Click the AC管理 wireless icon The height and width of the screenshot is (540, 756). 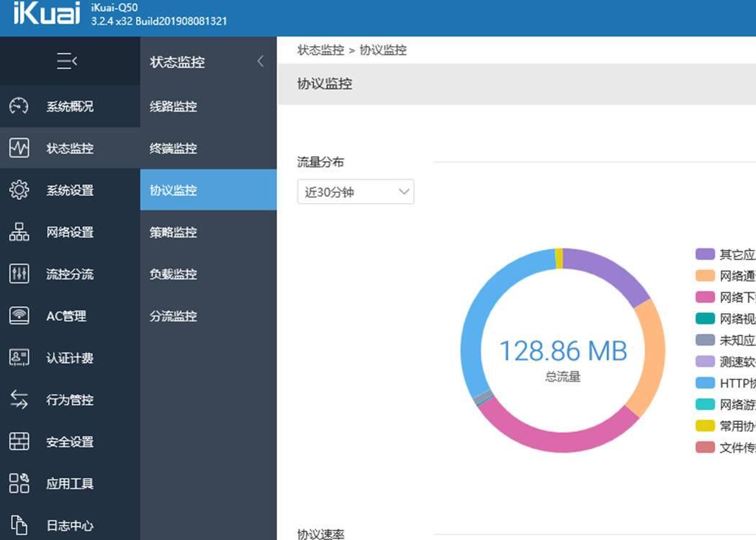point(19,315)
